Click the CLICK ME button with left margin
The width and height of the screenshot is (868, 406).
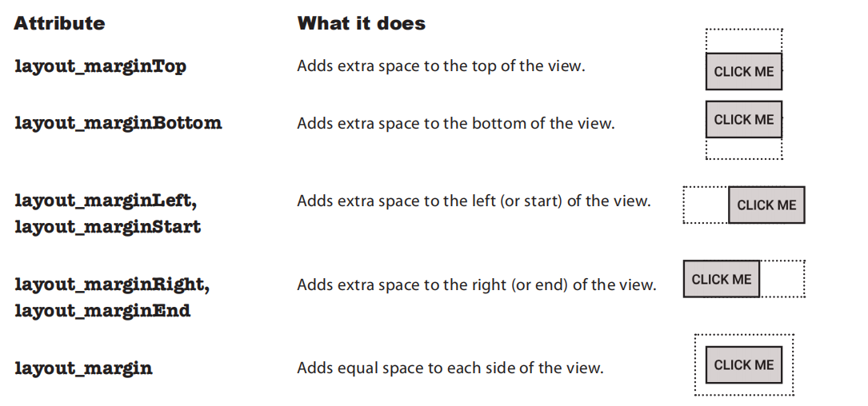766,205
